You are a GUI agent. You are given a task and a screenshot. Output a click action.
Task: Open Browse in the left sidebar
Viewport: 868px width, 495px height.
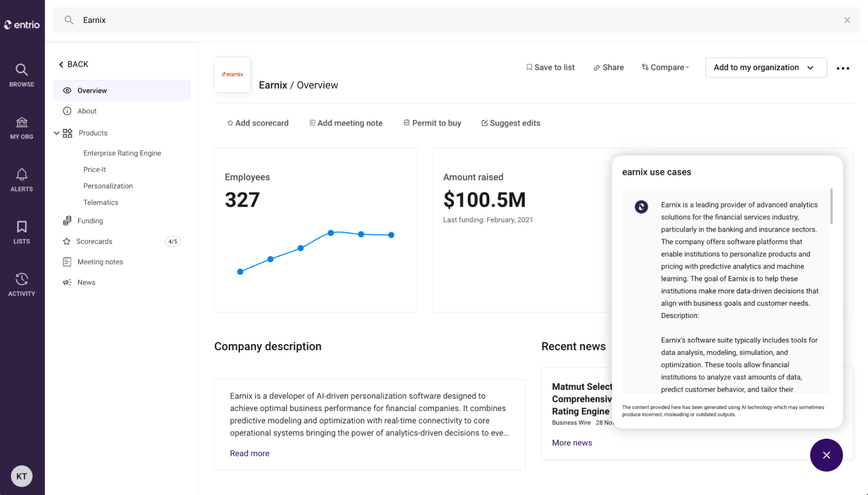pos(22,75)
